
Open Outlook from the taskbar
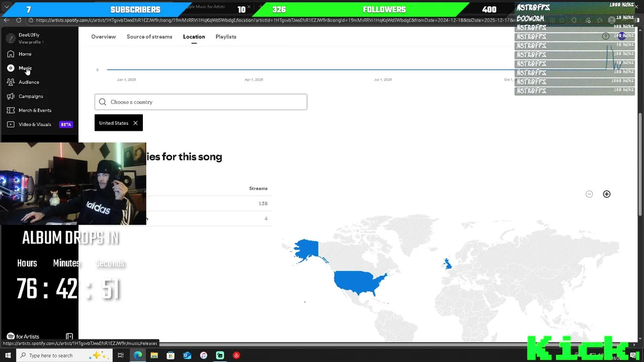187,355
